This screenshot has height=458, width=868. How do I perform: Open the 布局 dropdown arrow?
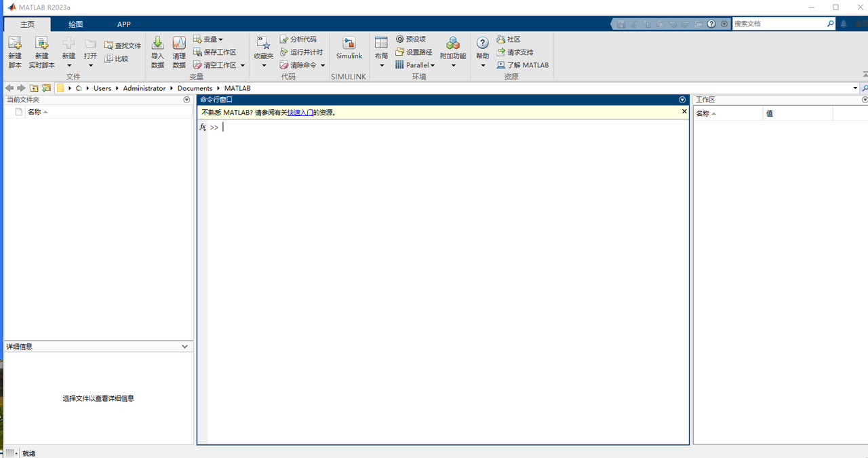(381, 66)
